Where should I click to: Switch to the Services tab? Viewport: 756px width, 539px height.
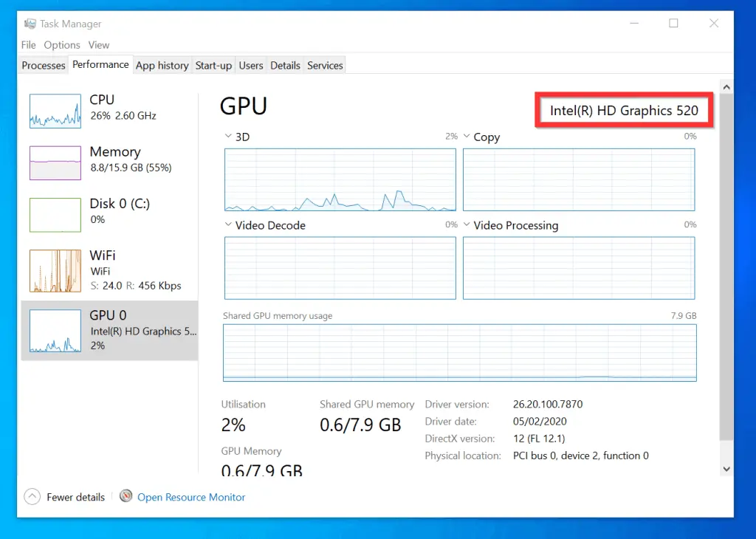click(324, 65)
